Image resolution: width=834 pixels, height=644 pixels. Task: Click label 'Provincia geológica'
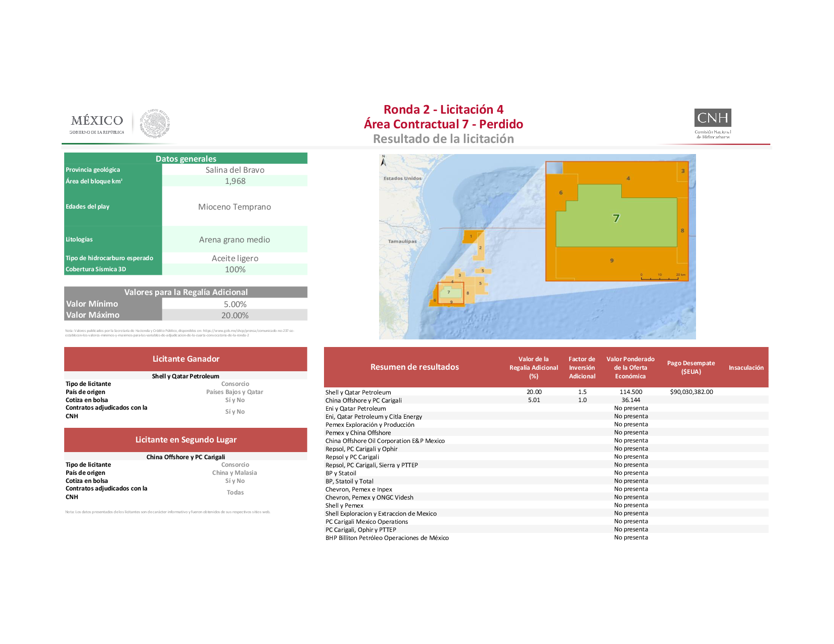[x=93, y=170]
